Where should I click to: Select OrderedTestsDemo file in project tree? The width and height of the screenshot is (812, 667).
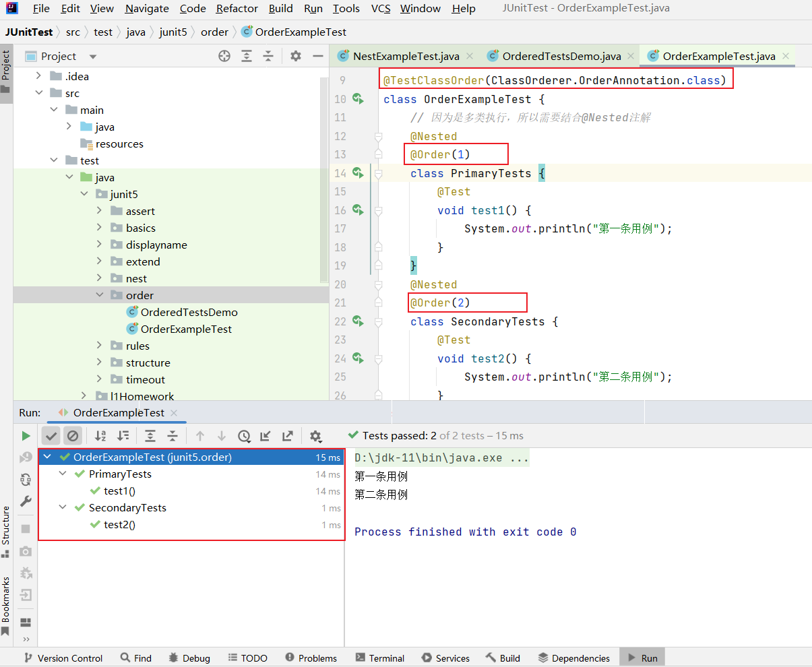click(x=189, y=313)
